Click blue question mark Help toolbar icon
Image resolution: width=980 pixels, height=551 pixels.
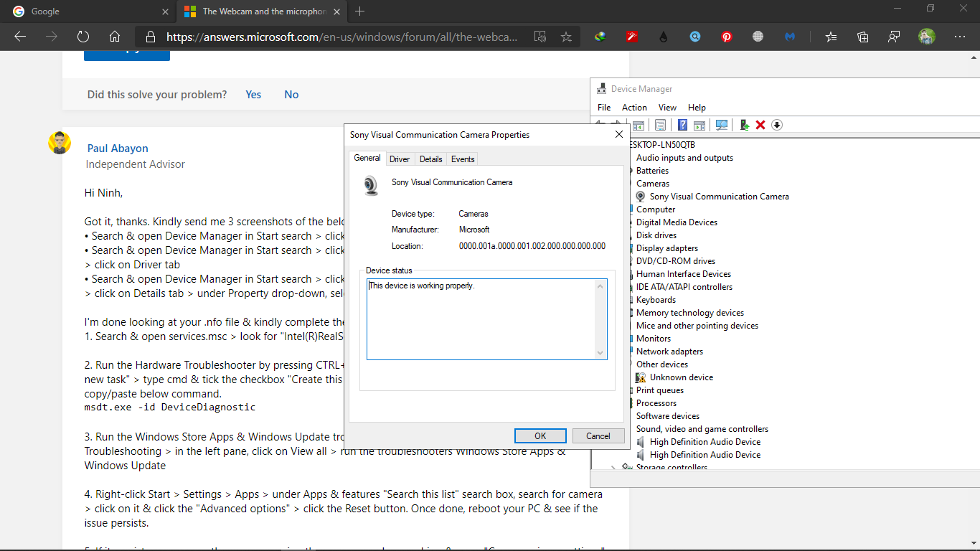[682, 125]
